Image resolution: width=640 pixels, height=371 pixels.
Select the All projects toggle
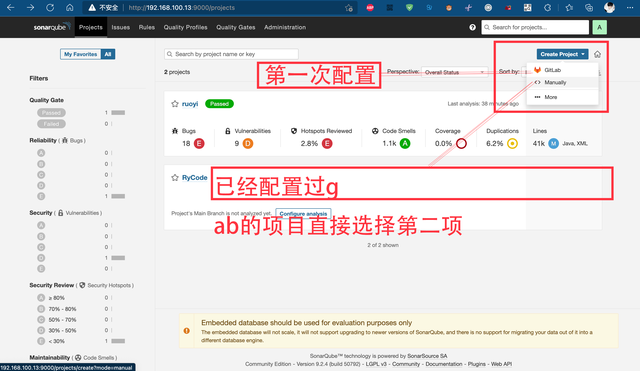tap(108, 54)
